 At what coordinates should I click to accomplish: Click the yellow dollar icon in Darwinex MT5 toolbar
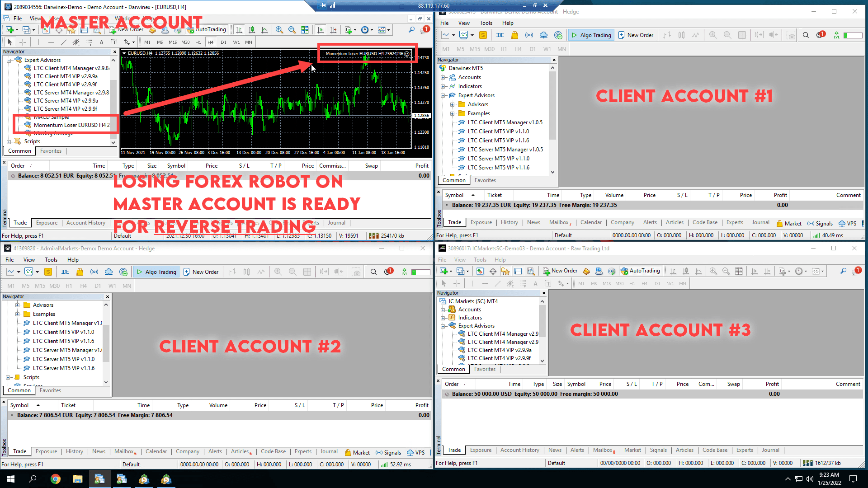483,35
